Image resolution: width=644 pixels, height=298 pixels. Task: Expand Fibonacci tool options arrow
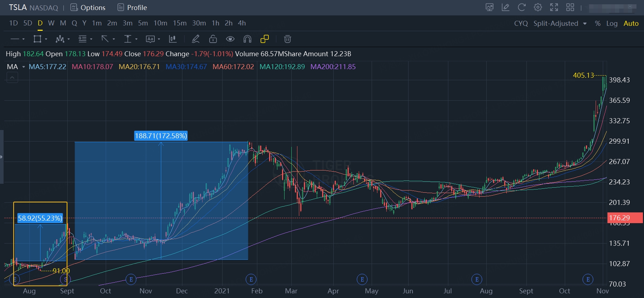coord(91,39)
